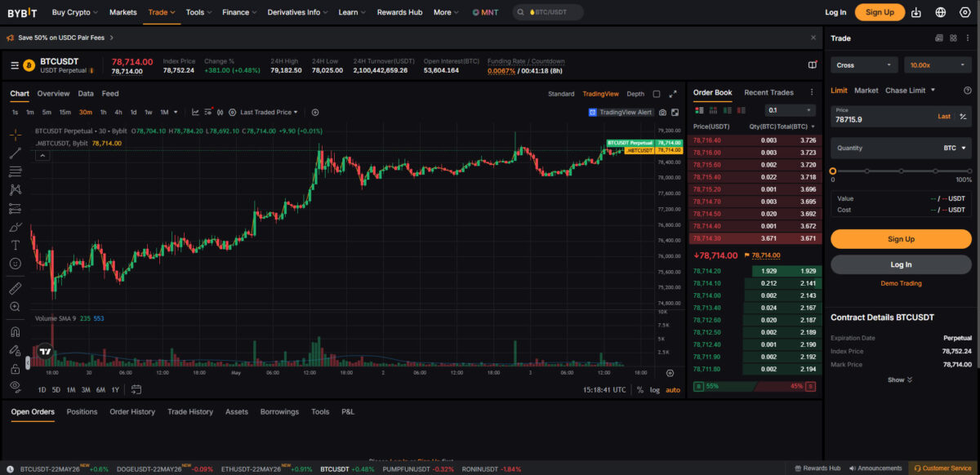Select the brush drawing tool

15,227
